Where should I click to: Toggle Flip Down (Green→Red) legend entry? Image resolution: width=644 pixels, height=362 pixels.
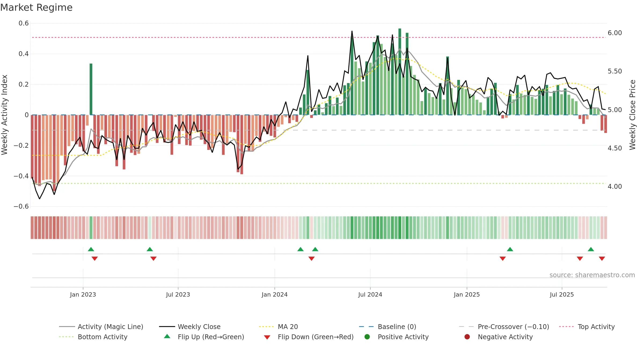point(309,337)
